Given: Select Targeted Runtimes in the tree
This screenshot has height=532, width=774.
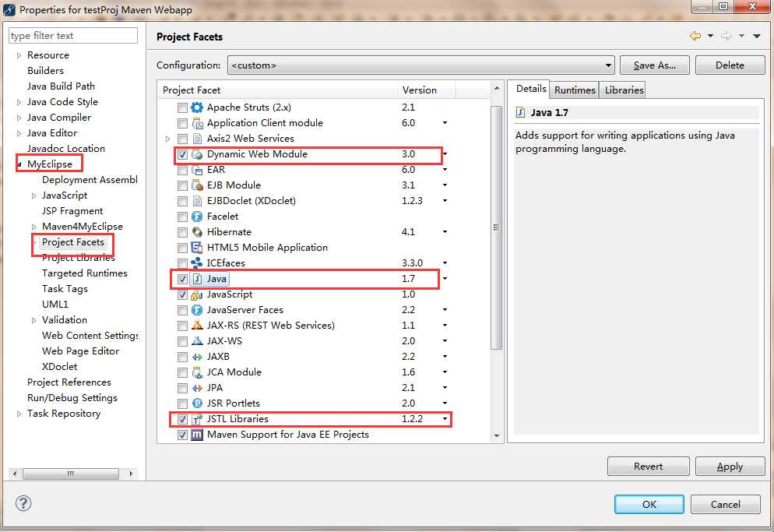Looking at the screenshot, I should [84, 273].
